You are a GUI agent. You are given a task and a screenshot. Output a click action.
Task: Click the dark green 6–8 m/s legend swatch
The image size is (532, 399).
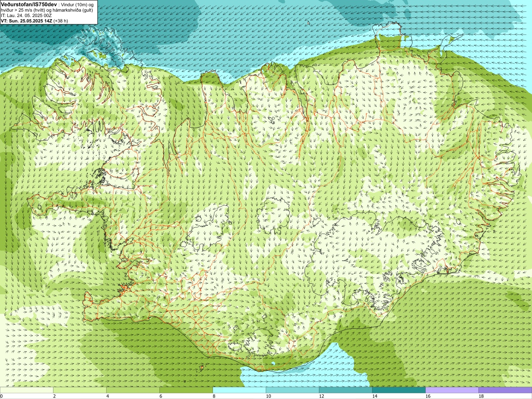click(186, 390)
